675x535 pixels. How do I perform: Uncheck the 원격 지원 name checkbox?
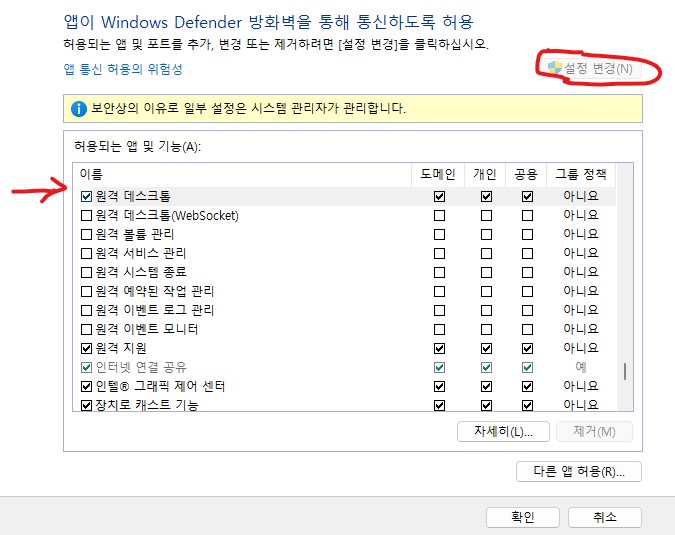(87, 348)
